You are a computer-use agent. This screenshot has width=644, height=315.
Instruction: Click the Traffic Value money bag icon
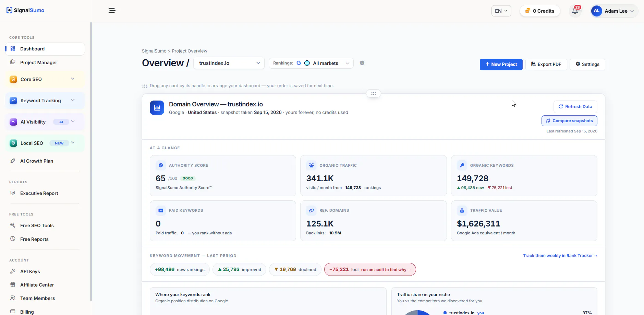tap(462, 210)
